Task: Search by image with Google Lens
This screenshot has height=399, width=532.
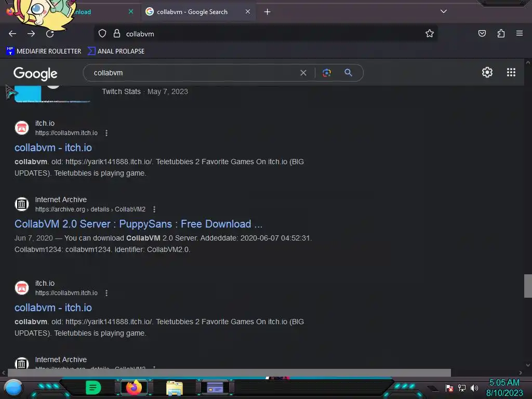Action: [x=326, y=73]
